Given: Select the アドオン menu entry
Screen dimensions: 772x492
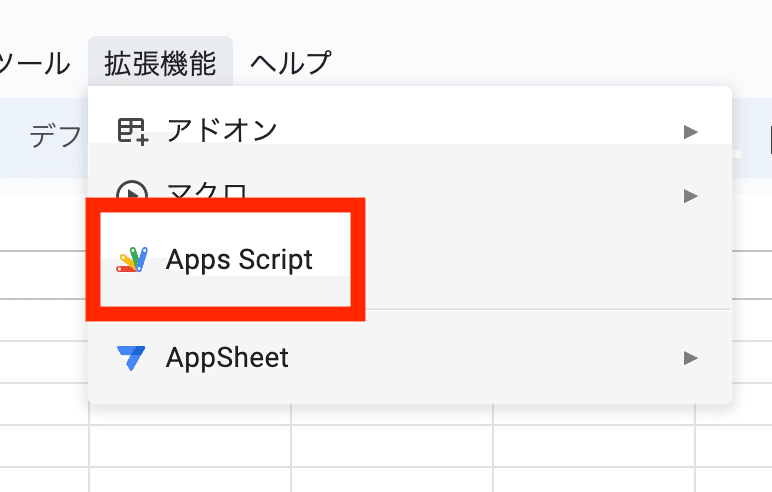Looking at the screenshot, I should (x=410, y=131).
